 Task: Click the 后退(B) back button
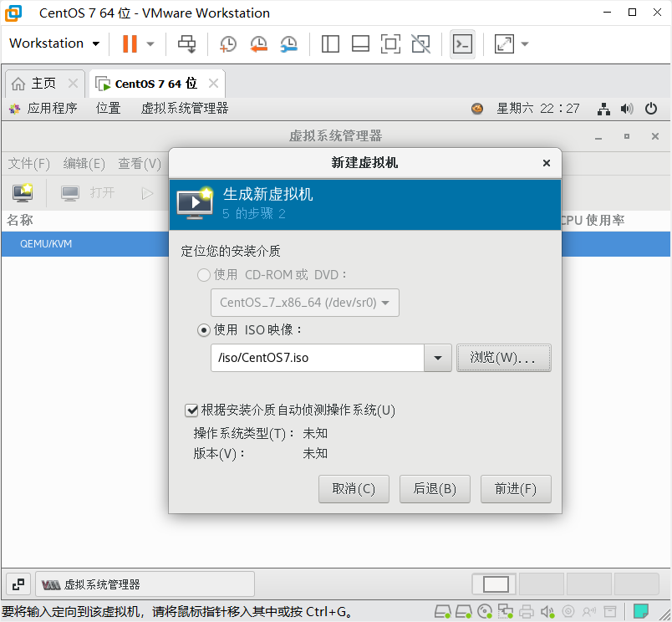tap(435, 489)
